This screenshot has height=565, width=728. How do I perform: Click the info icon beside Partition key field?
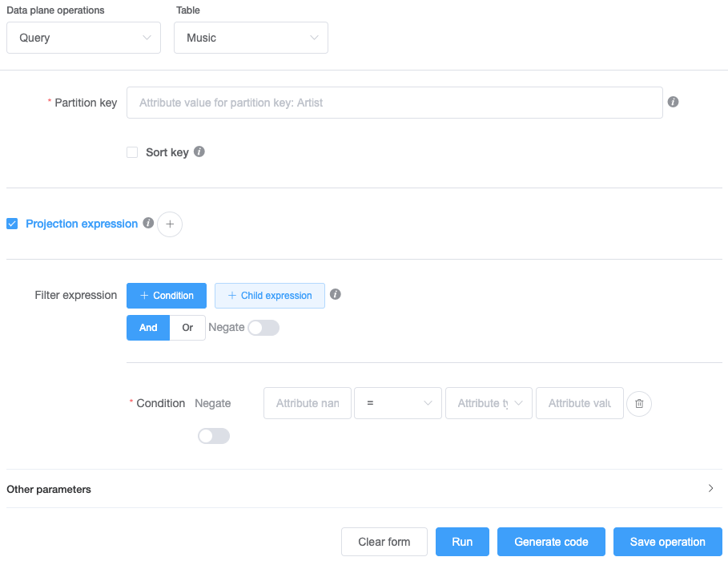(673, 103)
